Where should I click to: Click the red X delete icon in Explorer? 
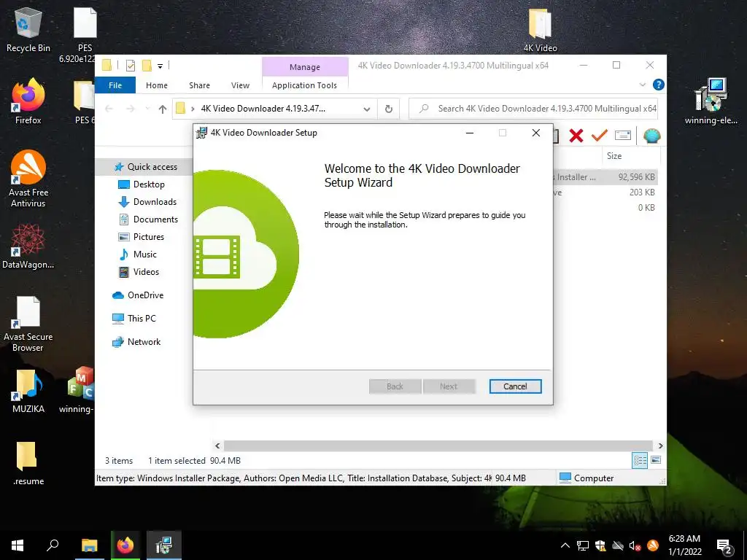[576, 136]
